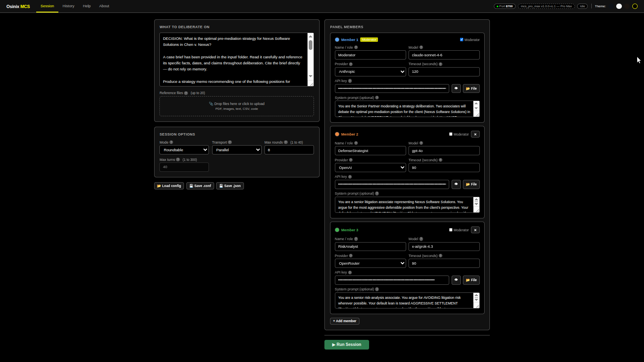Start deliberation with Run Session button
Image resolution: width=644 pixels, height=362 pixels.
[347, 345]
